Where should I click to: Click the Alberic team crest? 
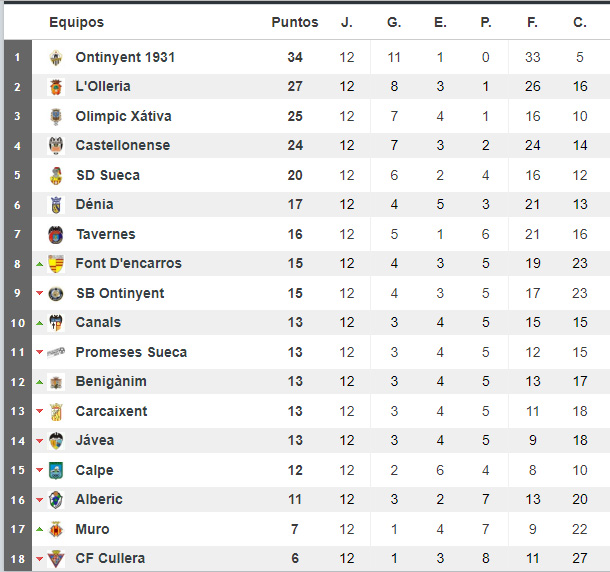click(56, 500)
